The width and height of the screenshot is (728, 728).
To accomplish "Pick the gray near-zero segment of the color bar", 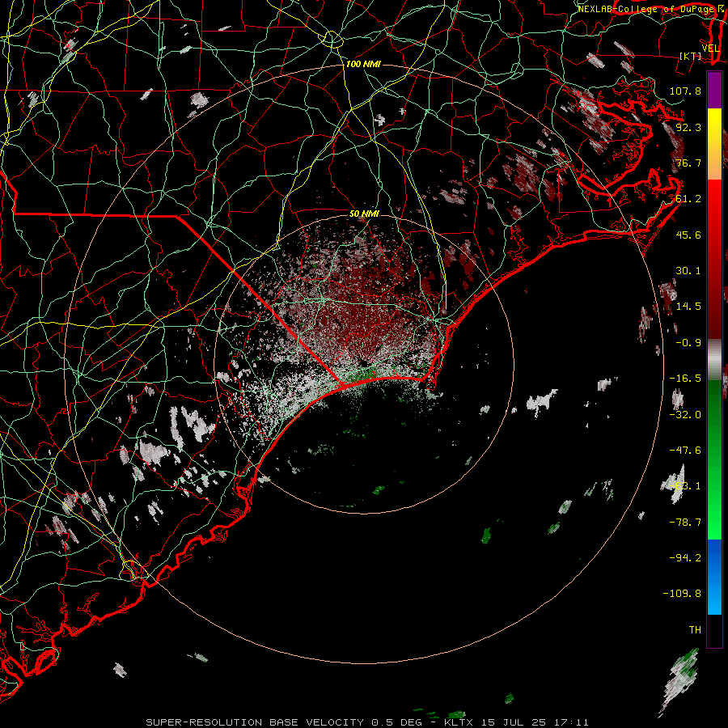I will 714,360.
